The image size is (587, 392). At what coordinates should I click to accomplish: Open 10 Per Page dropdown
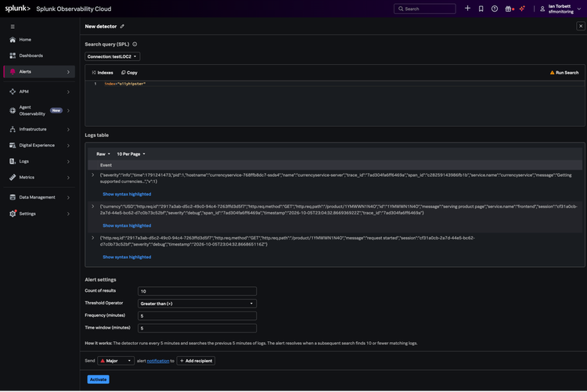point(131,154)
